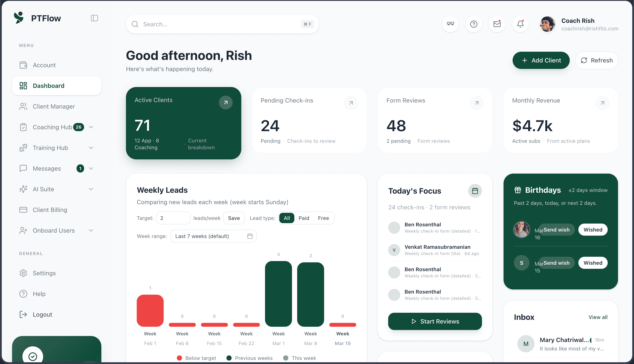Open the mail envelope icon in top bar
The height and width of the screenshot is (364, 634).
[497, 24]
